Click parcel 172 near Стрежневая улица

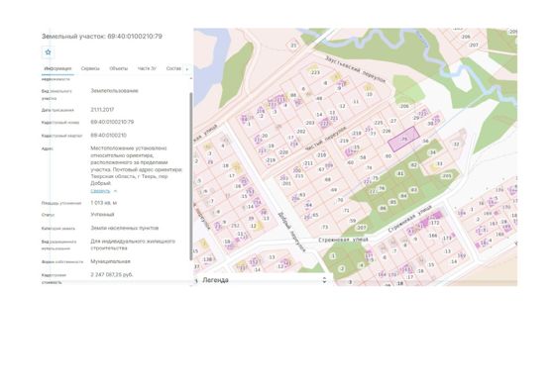[x=434, y=223]
